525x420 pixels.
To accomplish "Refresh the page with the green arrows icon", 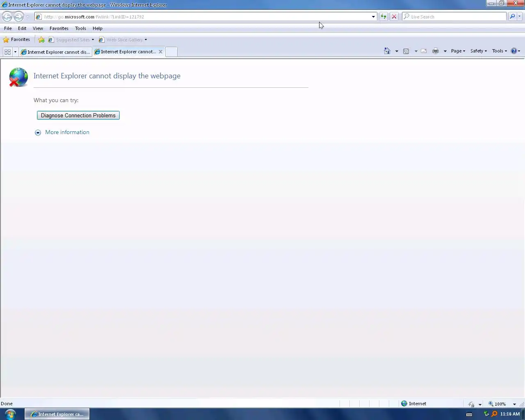I will click(x=383, y=17).
